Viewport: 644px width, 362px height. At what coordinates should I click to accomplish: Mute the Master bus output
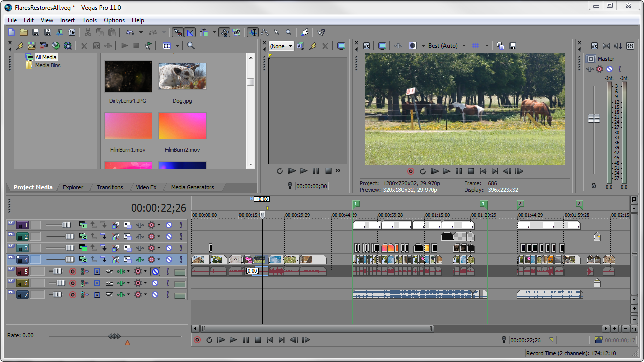pos(609,69)
